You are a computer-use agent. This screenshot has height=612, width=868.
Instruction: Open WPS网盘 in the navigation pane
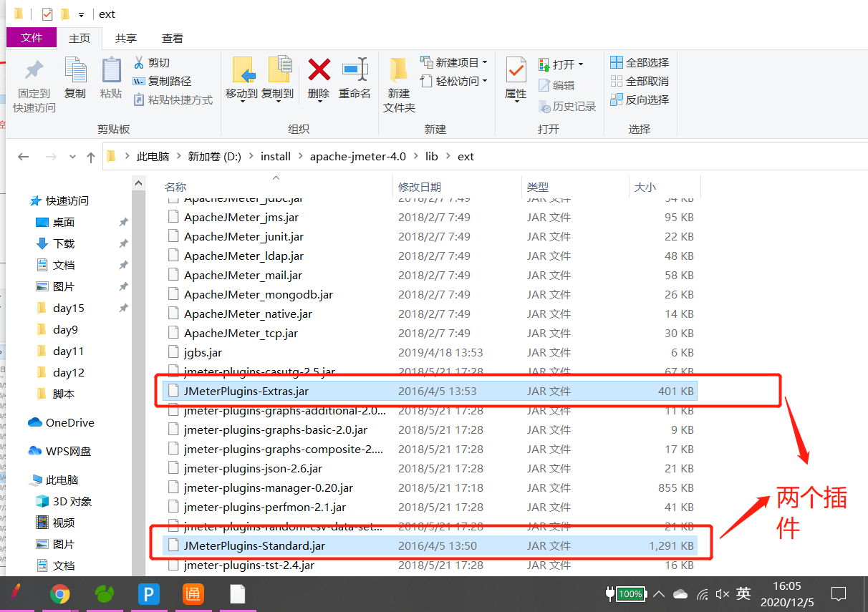click(59, 452)
